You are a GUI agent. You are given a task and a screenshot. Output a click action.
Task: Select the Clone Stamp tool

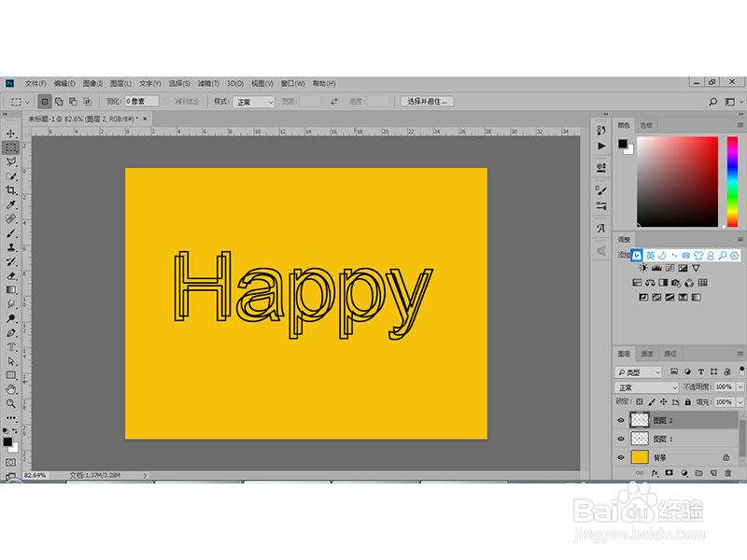[10, 247]
